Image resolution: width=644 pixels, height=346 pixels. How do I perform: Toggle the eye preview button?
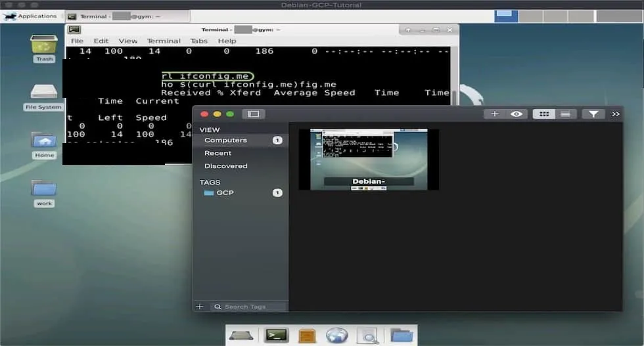pos(517,114)
